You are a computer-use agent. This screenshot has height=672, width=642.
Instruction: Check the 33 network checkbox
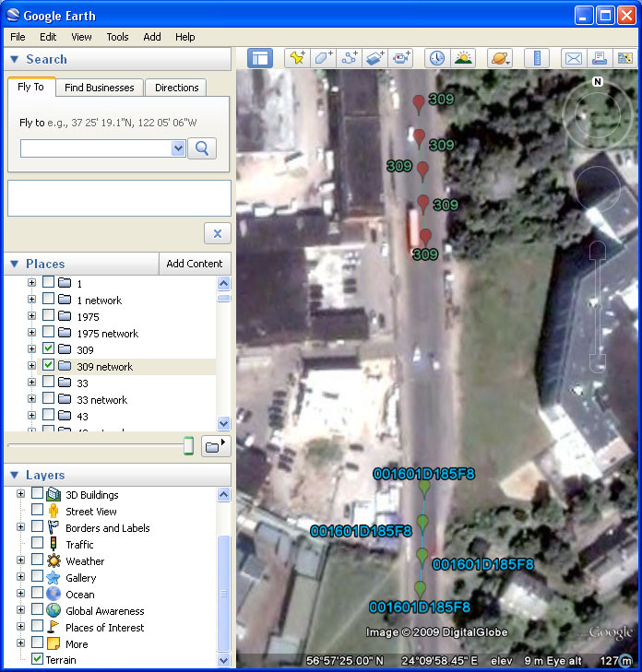point(49,398)
